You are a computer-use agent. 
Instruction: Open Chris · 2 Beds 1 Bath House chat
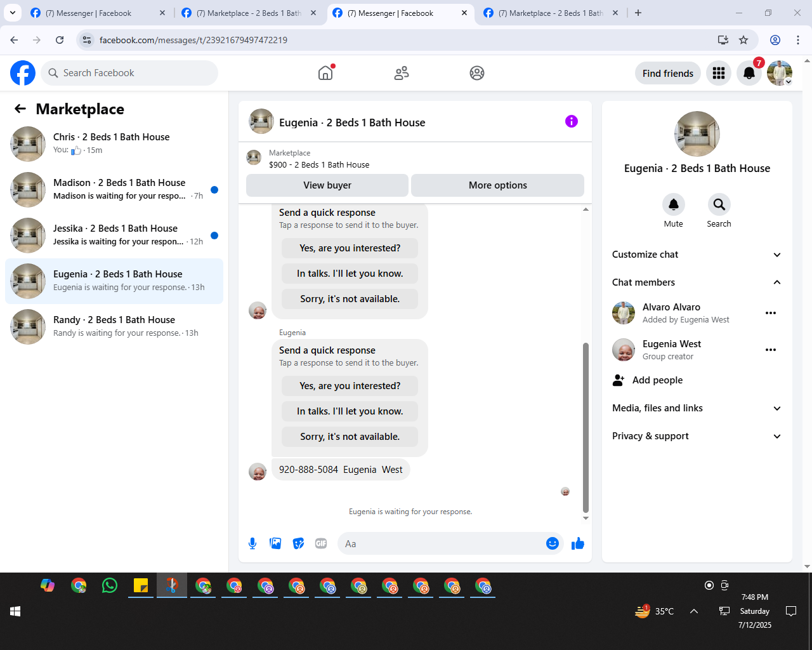coord(114,144)
